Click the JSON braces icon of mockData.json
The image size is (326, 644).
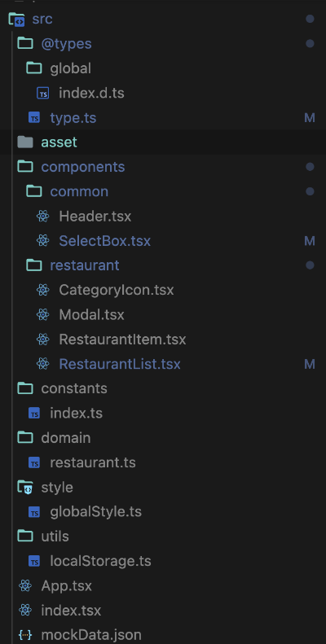coord(25,635)
